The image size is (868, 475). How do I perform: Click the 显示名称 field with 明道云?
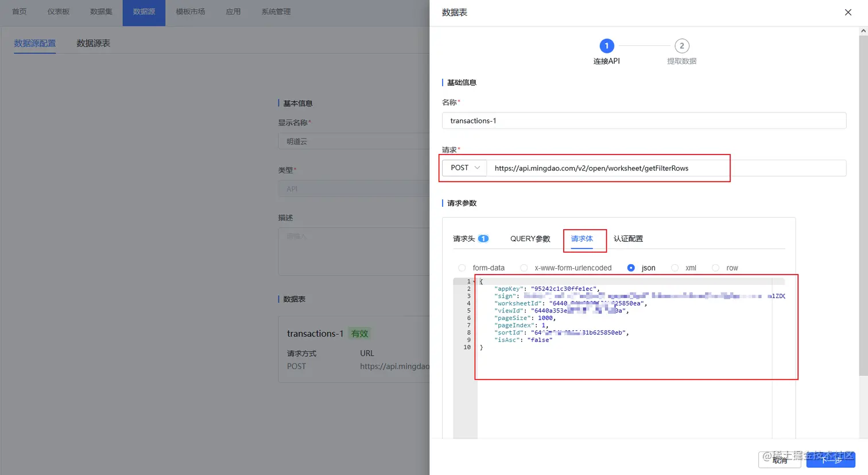tap(354, 141)
